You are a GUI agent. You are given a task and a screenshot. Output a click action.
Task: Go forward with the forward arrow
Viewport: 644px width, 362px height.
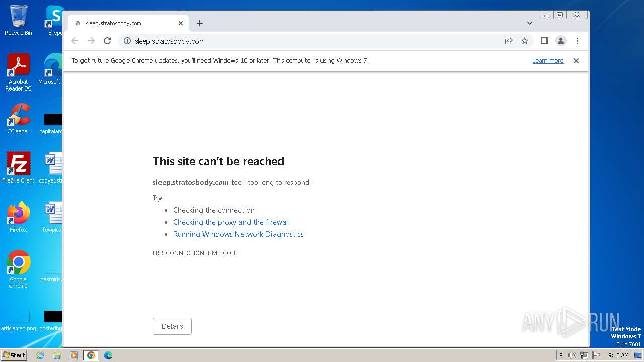91,41
